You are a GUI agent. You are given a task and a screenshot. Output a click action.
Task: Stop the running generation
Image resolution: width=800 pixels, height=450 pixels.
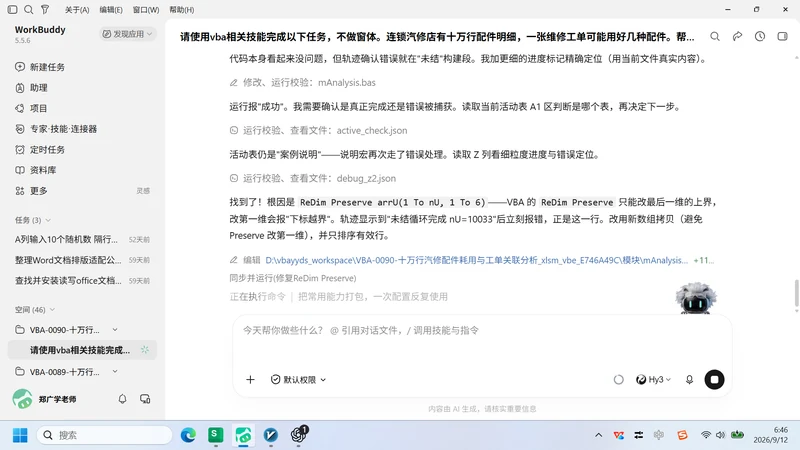(x=714, y=380)
